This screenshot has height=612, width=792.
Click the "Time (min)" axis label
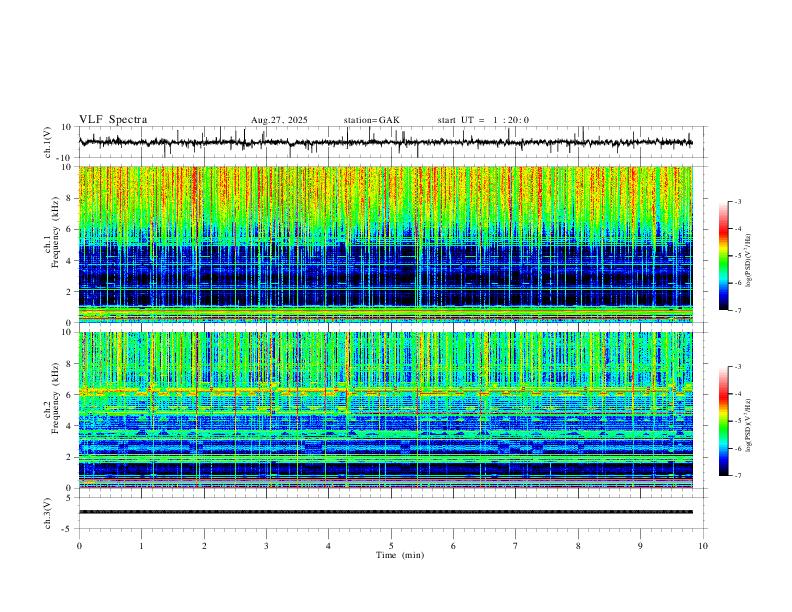click(400, 555)
